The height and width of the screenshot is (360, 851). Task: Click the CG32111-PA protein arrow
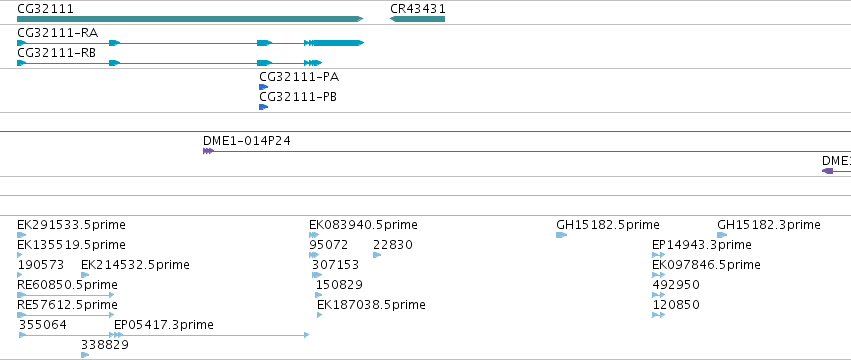[x=264, y=87]
